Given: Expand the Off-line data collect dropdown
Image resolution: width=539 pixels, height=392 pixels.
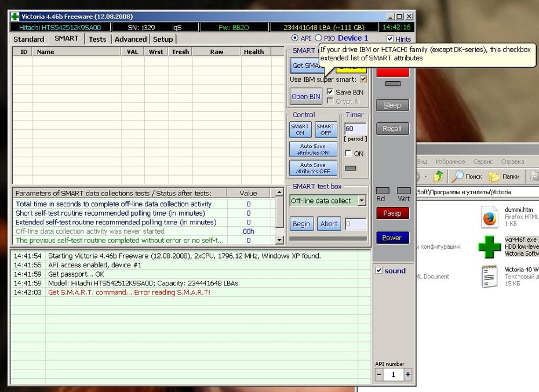Looking at the screenshot, I should [362, 201].
